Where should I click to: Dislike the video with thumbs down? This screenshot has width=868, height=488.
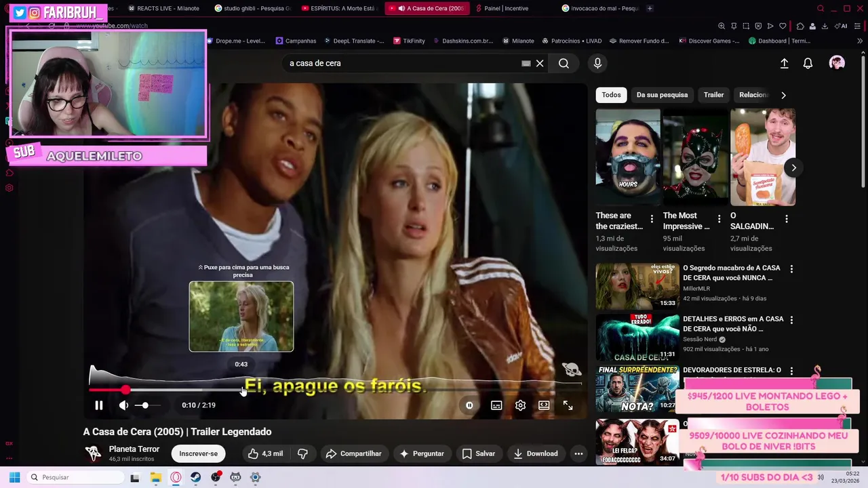pos(303,453)
